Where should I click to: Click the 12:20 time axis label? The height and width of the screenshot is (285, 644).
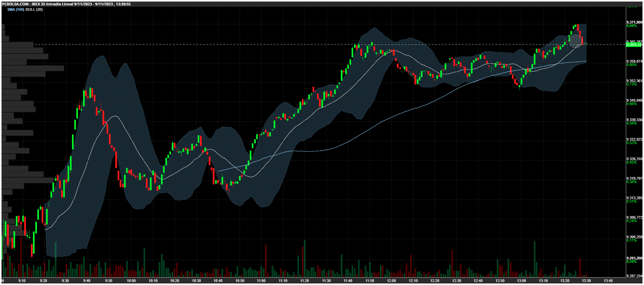coord(435,281)
